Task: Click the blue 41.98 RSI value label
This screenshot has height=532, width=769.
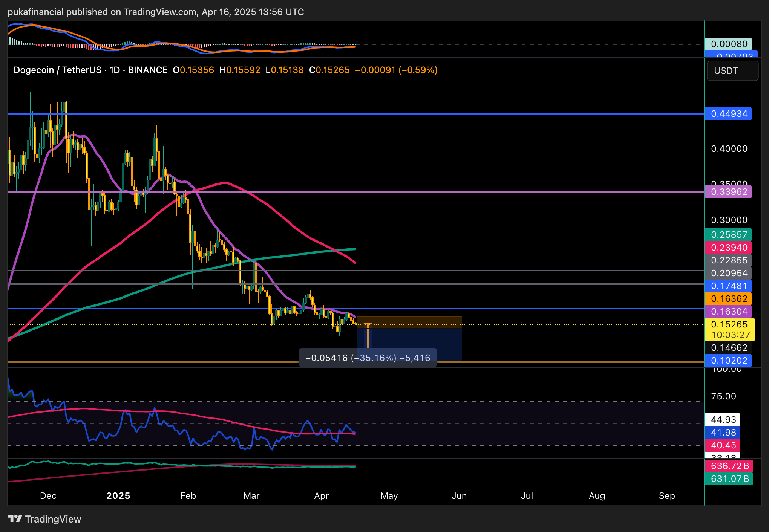Action: (x=723, y=433)
